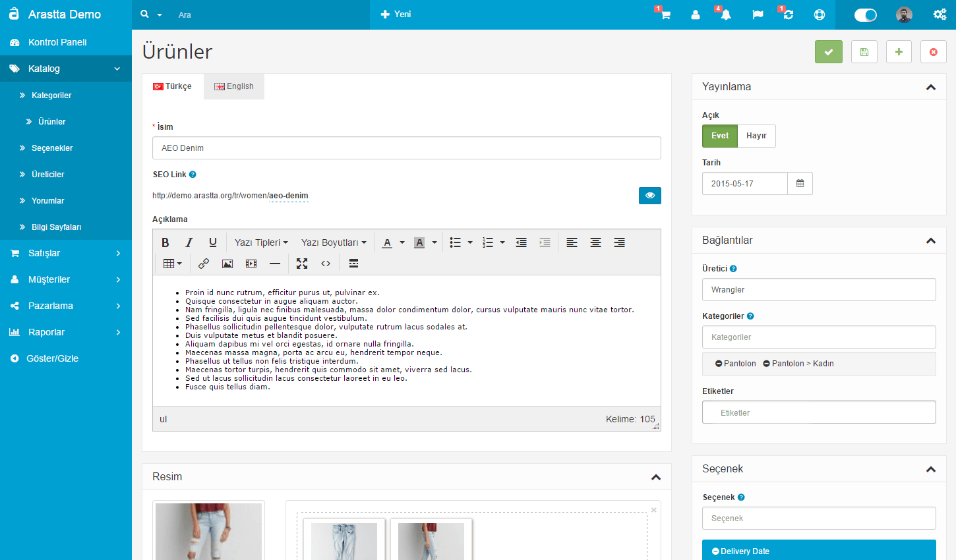Toggle fullscreen mode in the editor

pyautogui.click(x=302, y=264)
